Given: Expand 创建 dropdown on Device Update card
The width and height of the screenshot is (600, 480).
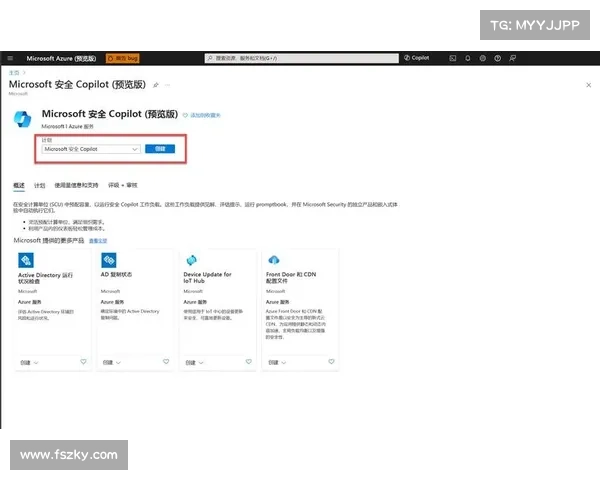Looking at the screenshot, I should tap(194, 362).
